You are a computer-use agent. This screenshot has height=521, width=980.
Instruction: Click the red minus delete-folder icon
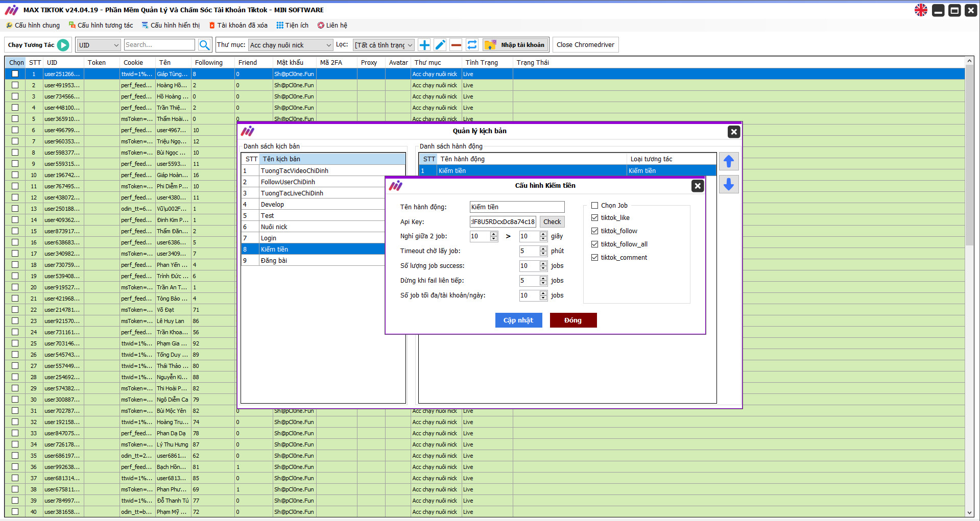[x=456, y=45]
